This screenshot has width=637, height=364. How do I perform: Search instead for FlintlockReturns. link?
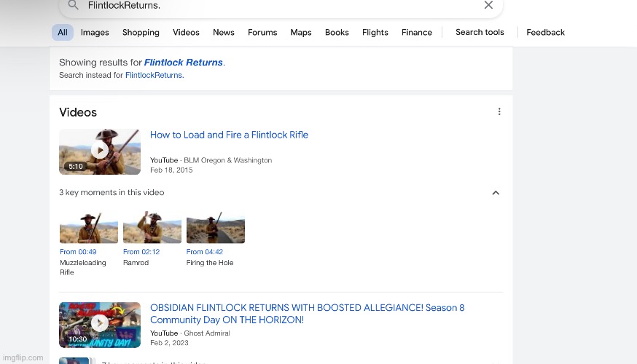(155, 75)
